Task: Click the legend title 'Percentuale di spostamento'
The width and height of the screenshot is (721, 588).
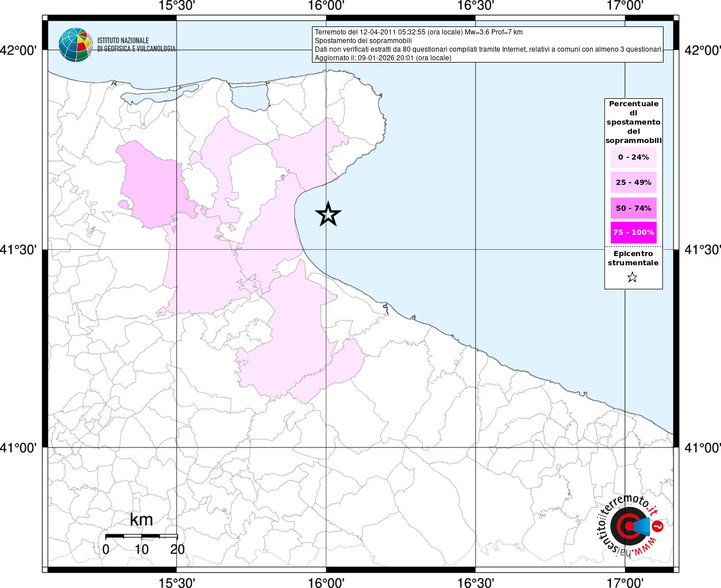Action: point(633,122)
